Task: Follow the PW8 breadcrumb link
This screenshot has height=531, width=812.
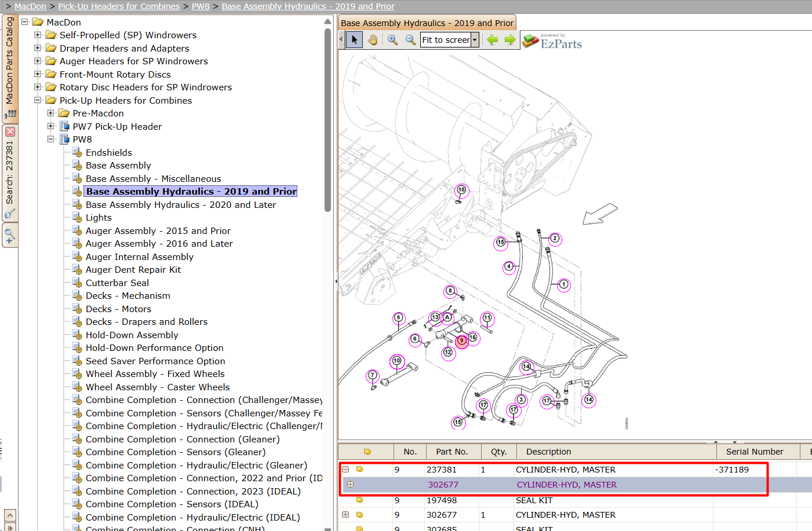Action: [201, 6]
